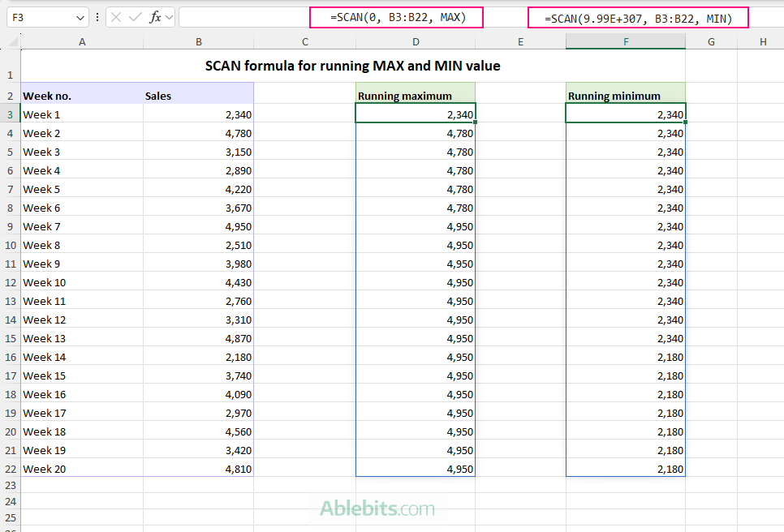Select column E header
The height and width of the screenshot is (532, 784).
pyautogui.click(x=520, y=42)
